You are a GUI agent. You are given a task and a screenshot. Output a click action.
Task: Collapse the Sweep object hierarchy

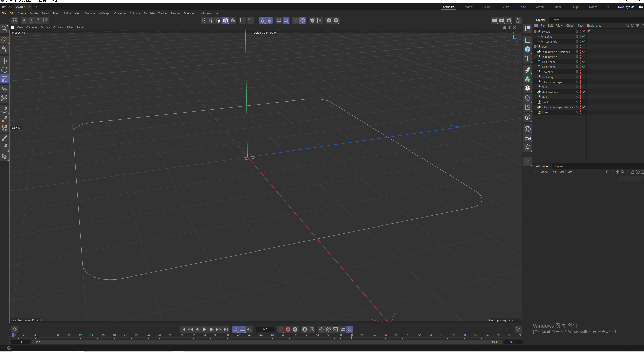[535, 32]
